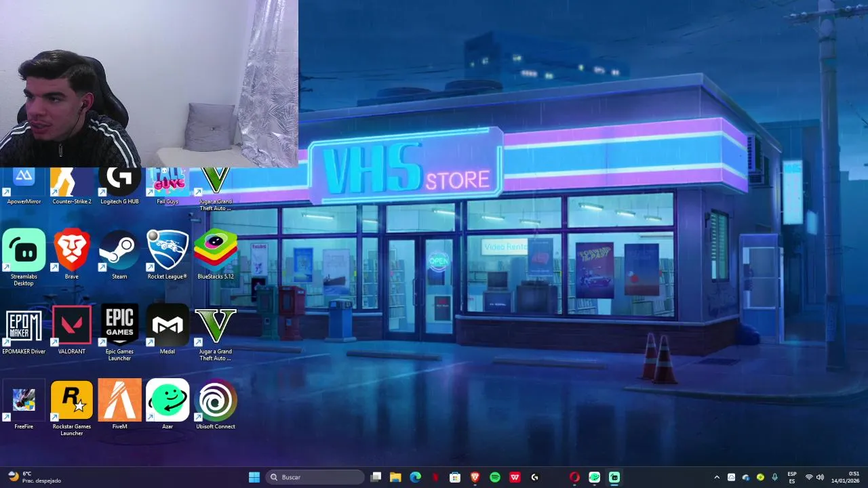The height and width of the screenshot is (488, 868).
Task: Select the VALORANT desktop icon
Action: tap(72, 329)
